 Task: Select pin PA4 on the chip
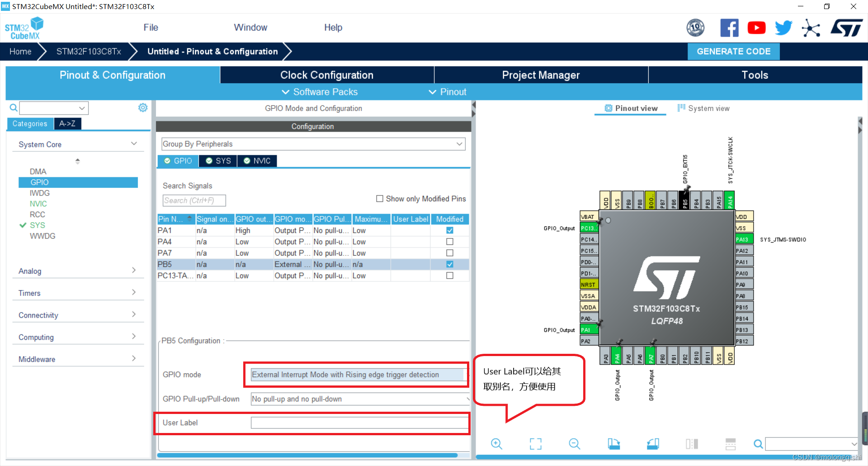[x=617, y=356]
